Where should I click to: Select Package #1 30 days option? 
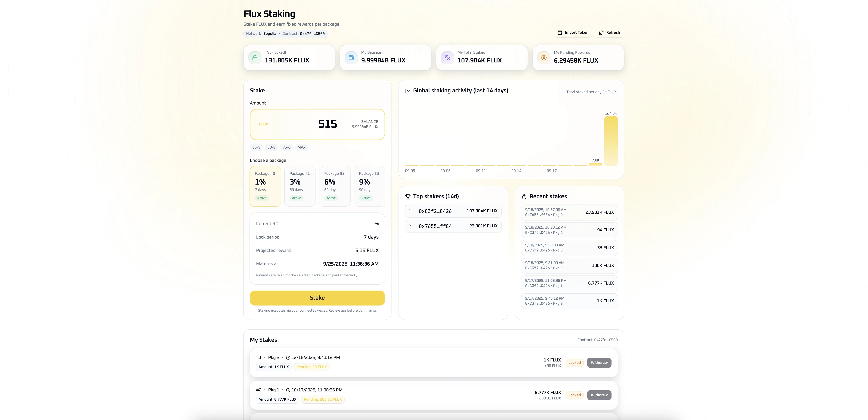[x=300, y=186]
